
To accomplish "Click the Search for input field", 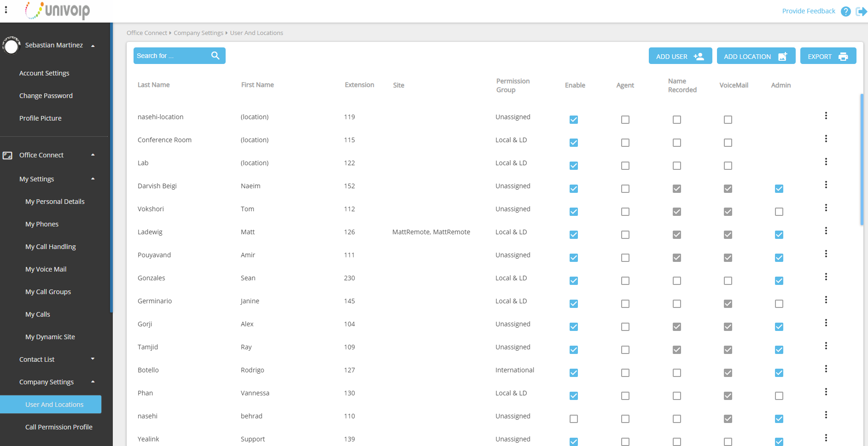I will click(171, 56).
